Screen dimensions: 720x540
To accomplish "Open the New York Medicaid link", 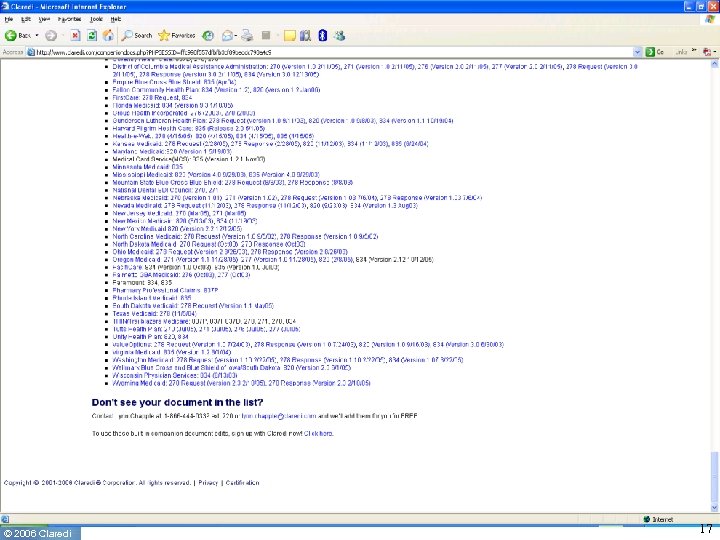I will coord(177,229).
